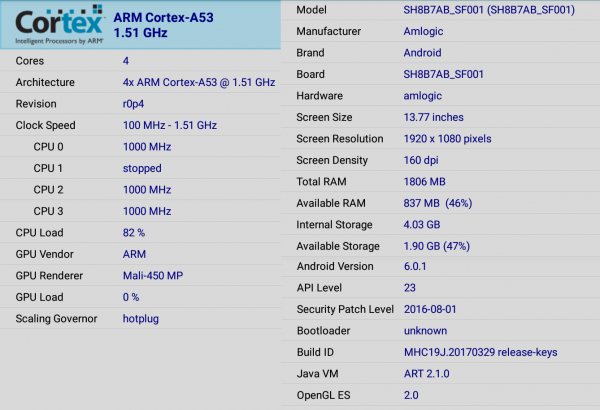Click the Architecture value 4x ARM Cortex-A53
The image size is (600, 410).
point(199,82)
